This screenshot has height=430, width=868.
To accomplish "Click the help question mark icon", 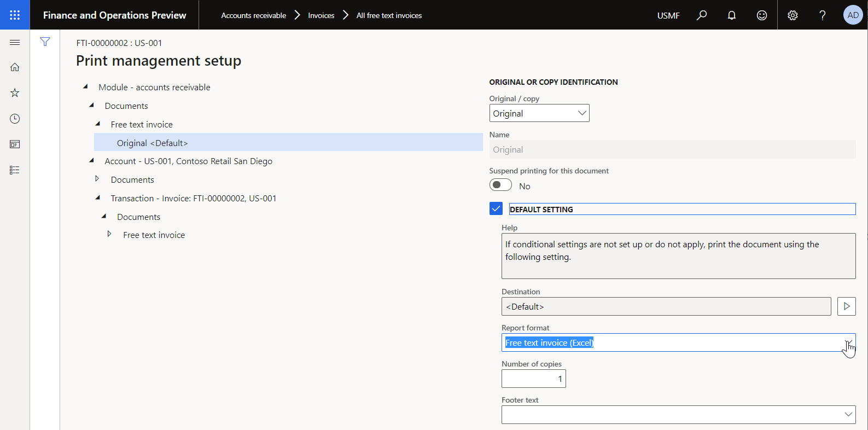I will 822,15.
